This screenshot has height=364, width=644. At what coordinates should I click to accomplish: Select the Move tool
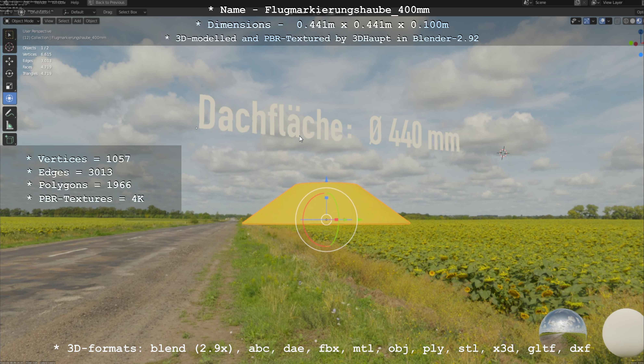pyautogui.click(x=9, y=61)
